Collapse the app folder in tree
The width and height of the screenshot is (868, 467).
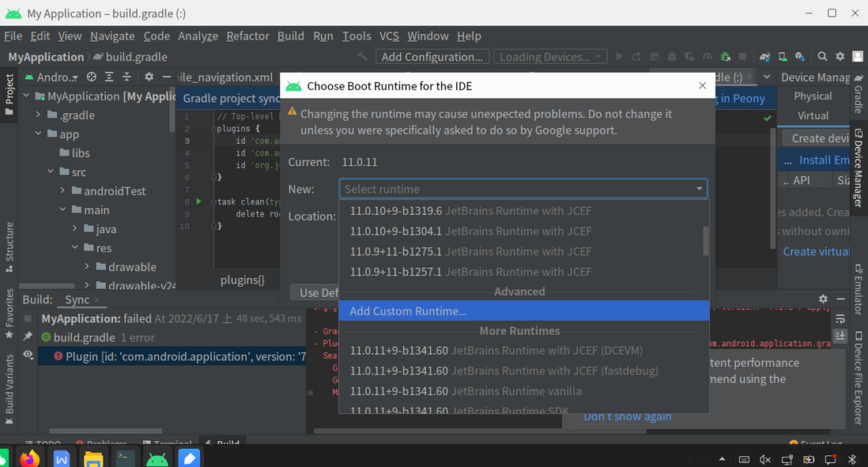[x=38, y=134]
